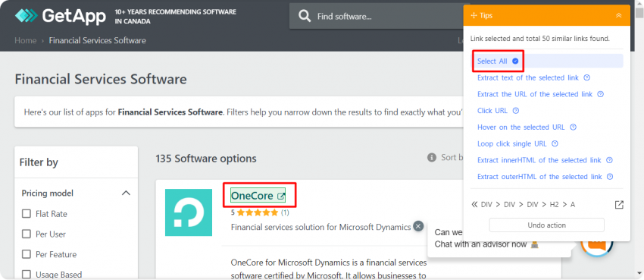This screenshot has height=280, width=644.
Task: Open help icon for Extract outerHTML option
Action: point(610,176)
